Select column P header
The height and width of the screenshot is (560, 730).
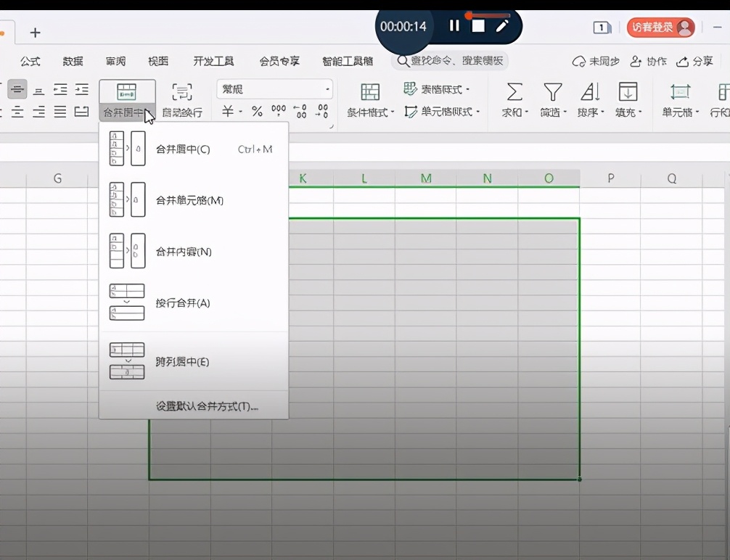[x=610, y=178]
